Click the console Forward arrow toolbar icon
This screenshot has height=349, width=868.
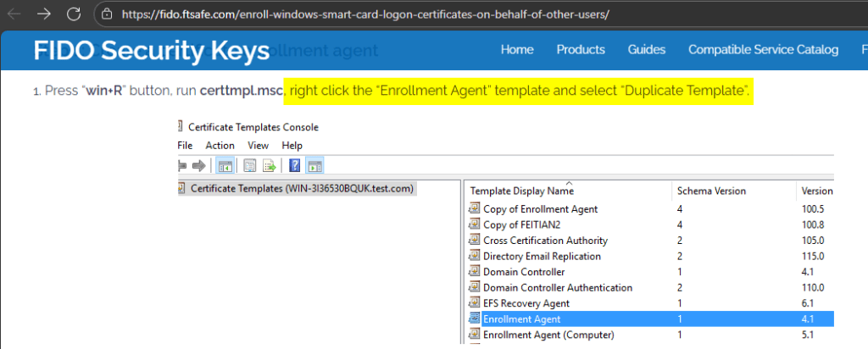(199, 165)
